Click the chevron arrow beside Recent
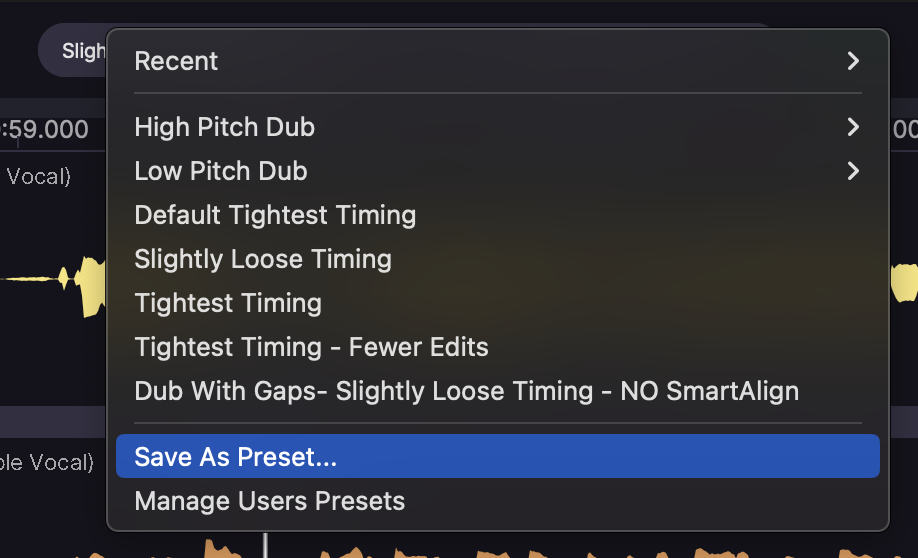 point(853,61)
